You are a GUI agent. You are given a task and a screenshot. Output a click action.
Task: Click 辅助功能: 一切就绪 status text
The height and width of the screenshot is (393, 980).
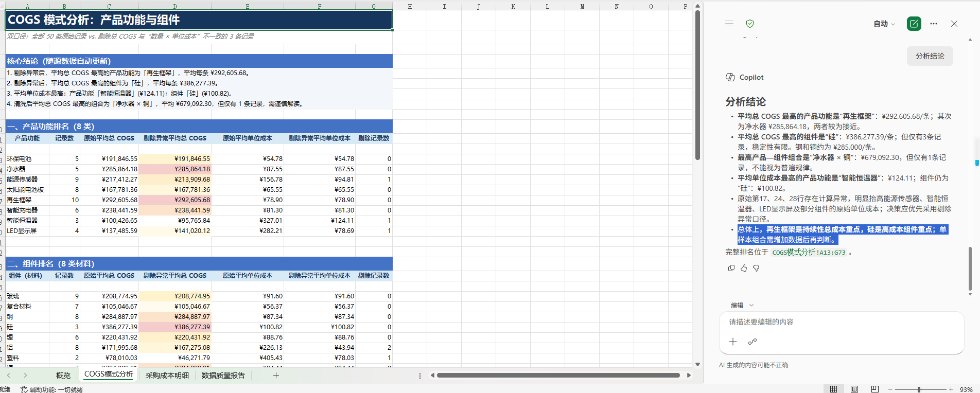(x=56, y=389)
